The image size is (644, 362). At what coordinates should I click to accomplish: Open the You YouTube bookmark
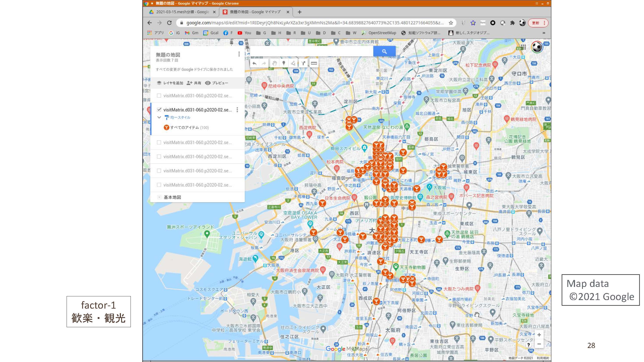pos(244,33)
